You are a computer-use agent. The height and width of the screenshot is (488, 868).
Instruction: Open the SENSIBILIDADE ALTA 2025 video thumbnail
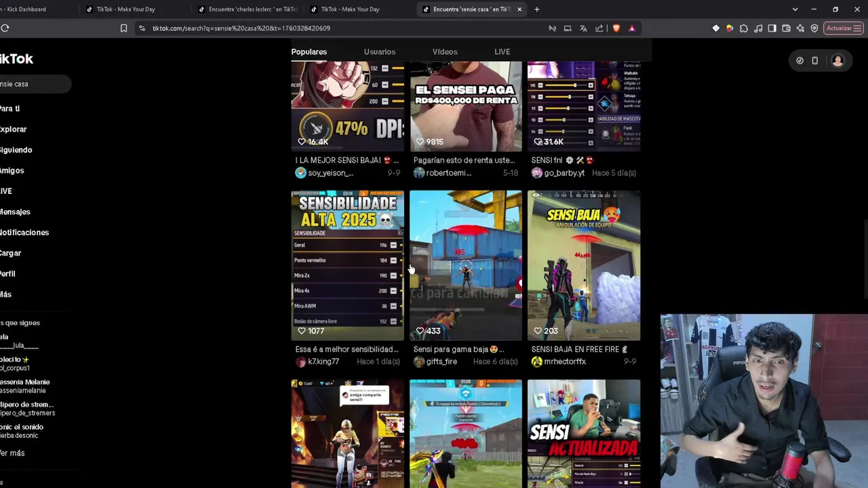click(x=347, y=265)
